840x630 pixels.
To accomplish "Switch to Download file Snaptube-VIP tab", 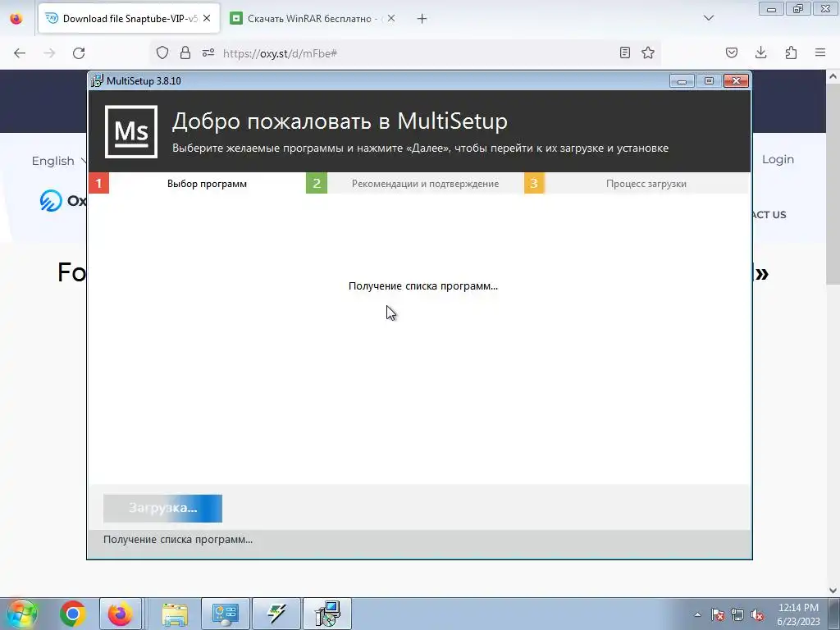I will pyautogui.click(x=129, y=19).
